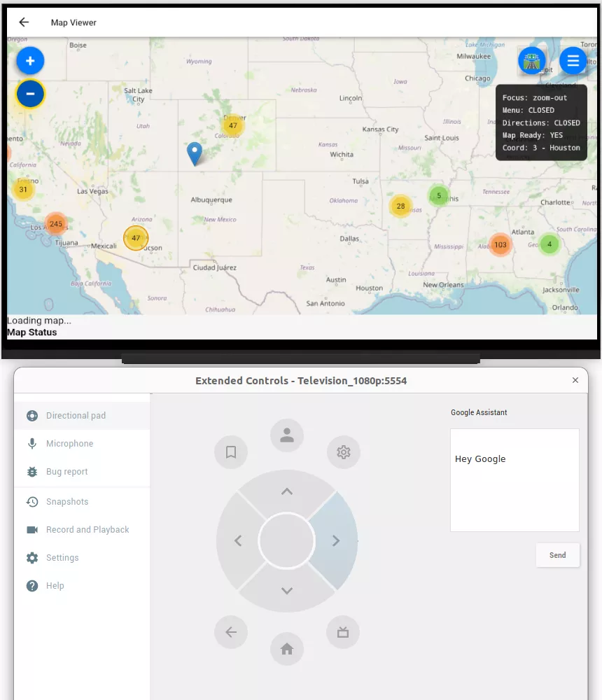The width and height of the screenshot is (602, 700).
Task: Click the bookmark icon on the remote panel
Action: [x=231, y=452]
